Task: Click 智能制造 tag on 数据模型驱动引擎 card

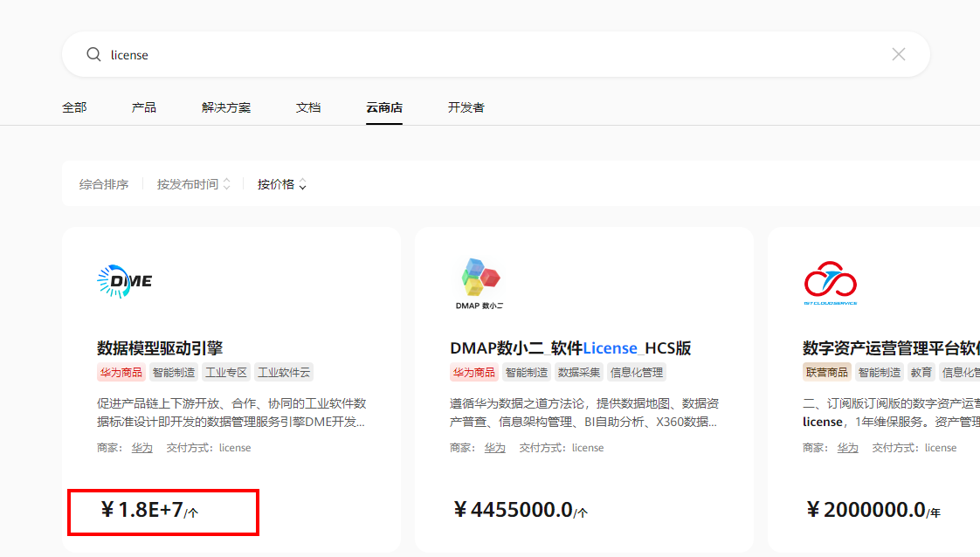Action: click(174, 372)
